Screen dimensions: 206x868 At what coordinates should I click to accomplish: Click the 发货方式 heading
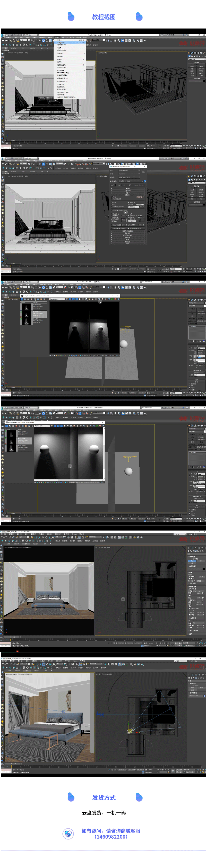click(x=104, y=797)
